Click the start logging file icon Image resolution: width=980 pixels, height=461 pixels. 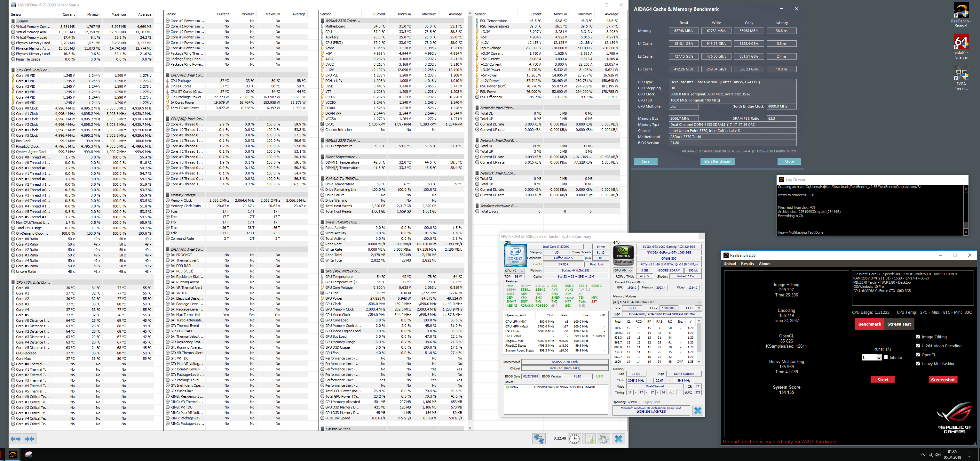click(x=589, y=439)
